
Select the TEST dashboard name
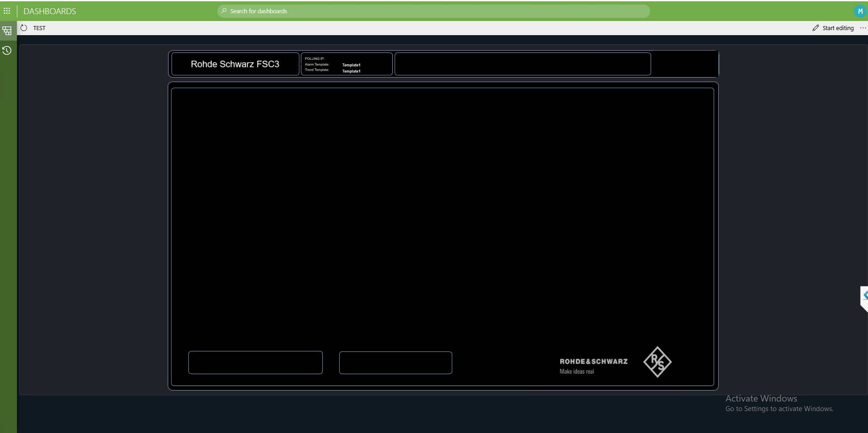(x=39, y=28)
